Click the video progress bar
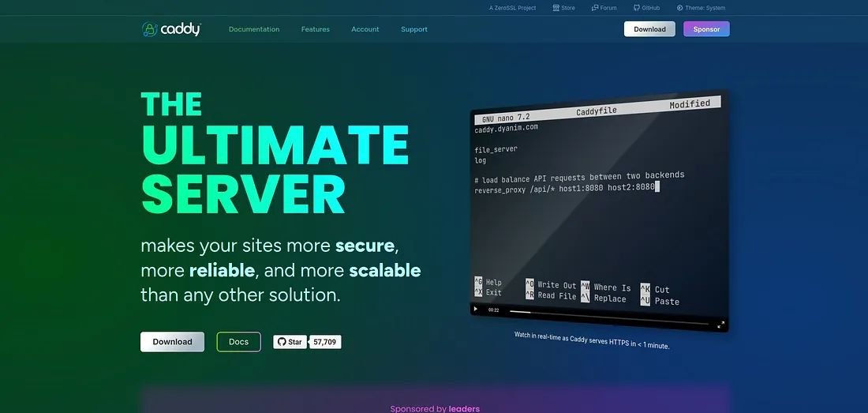Viewport: 868px width, 413px height. [x=609, y=317]
